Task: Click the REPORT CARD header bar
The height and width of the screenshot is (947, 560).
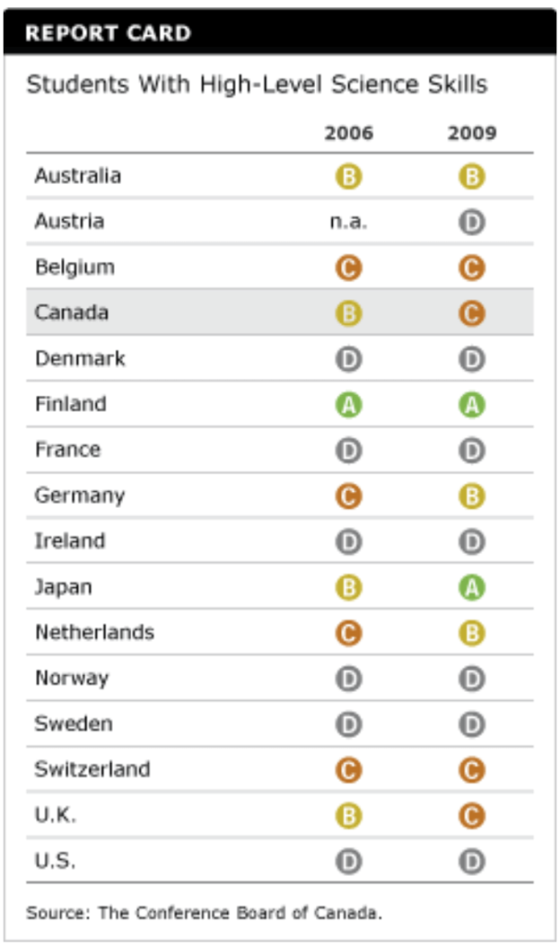Action: (279, 34)
